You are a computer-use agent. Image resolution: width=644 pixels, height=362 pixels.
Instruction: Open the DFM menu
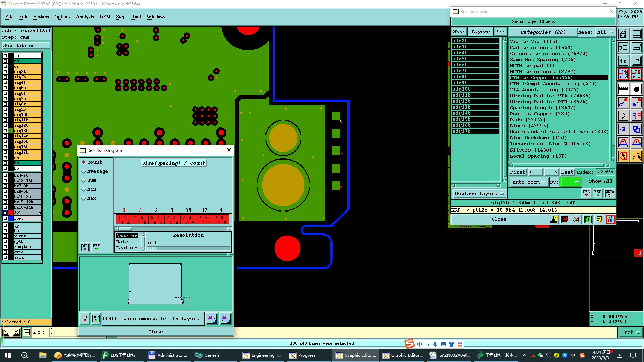[105, 17]
